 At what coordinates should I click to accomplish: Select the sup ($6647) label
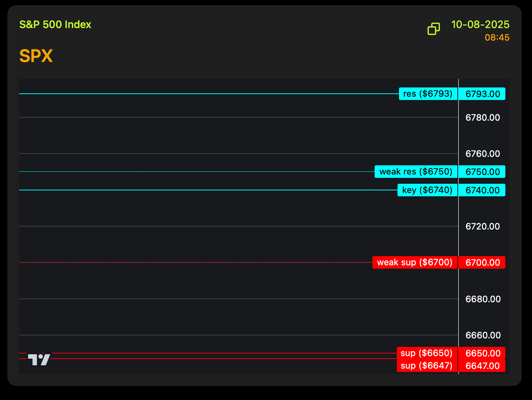(427, 366)
